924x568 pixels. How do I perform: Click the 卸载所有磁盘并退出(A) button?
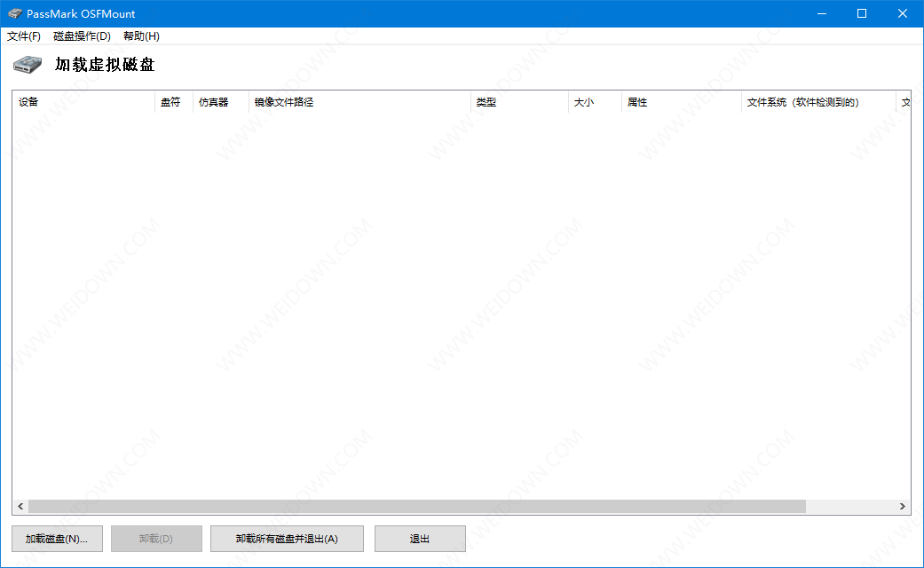point(287,539)
